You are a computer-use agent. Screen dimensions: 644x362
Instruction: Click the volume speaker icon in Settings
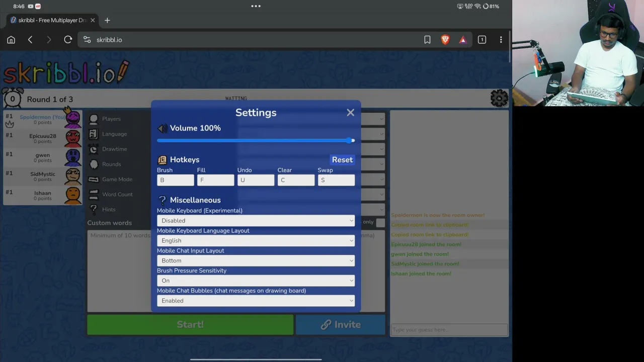(x=162, y=128)
